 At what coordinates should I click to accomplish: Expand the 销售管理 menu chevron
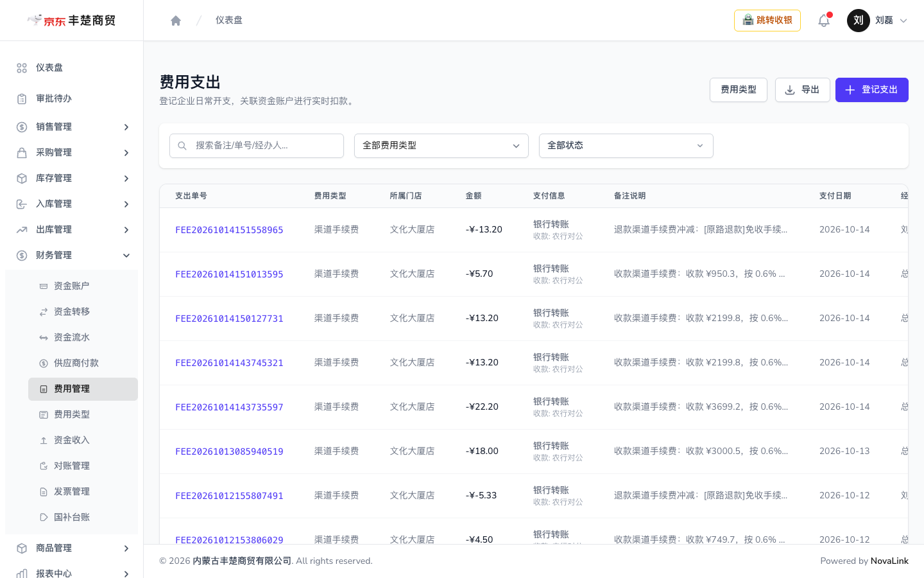(126, 127)
